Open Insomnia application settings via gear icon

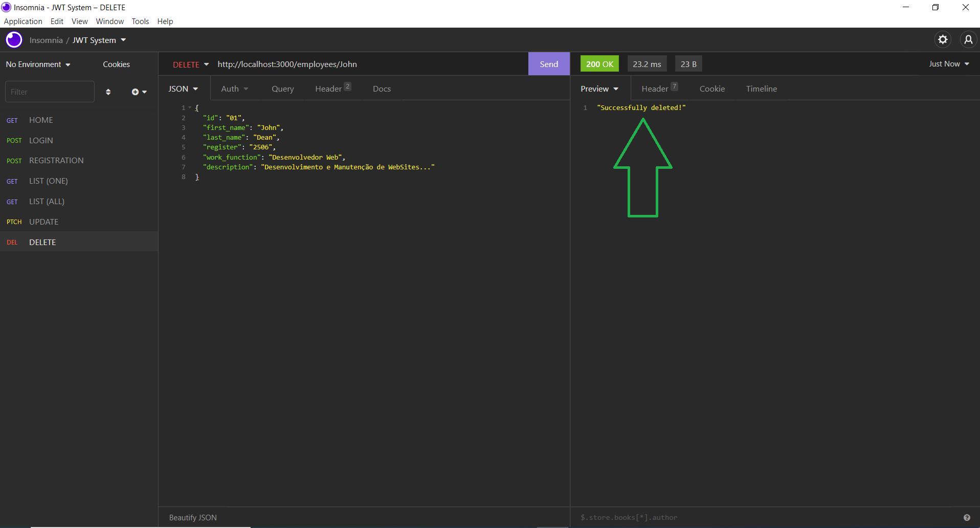(944, 39)
